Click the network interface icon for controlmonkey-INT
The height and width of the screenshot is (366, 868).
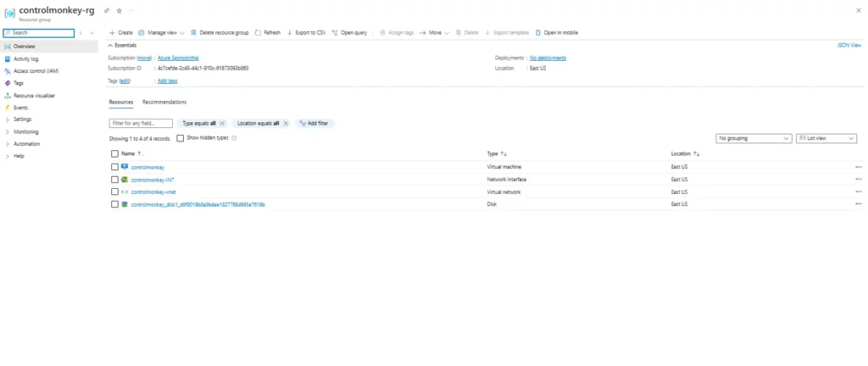tap(125, 180)
